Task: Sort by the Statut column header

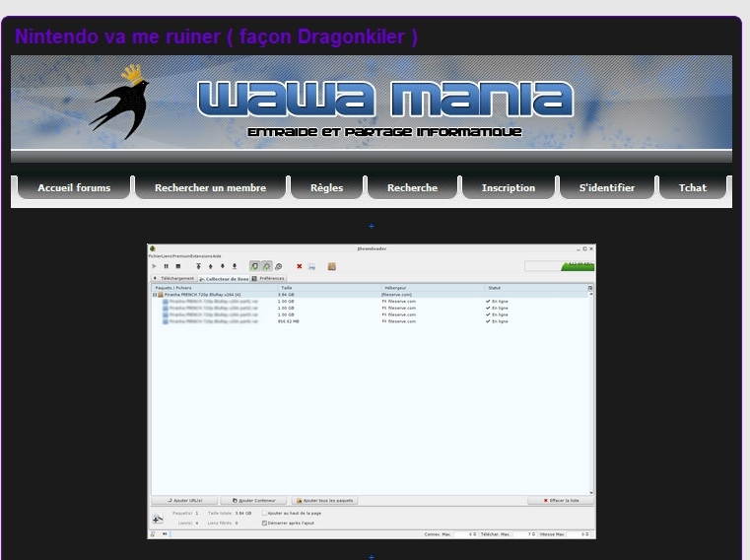Action: (536, 288)
